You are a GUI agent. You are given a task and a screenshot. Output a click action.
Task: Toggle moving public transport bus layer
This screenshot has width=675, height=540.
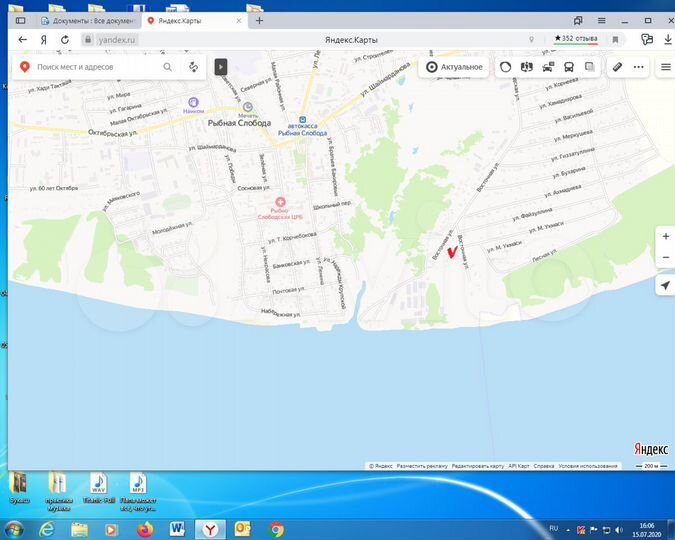point(569,67)
